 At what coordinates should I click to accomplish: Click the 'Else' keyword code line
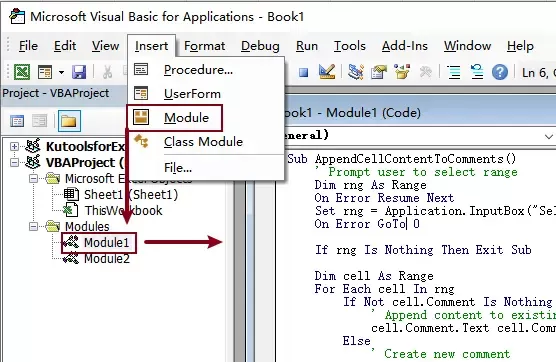coord(356,341)
